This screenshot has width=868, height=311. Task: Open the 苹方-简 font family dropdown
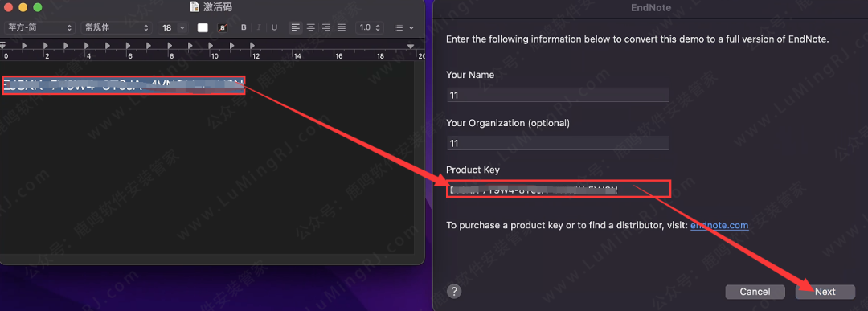(39, 27)
